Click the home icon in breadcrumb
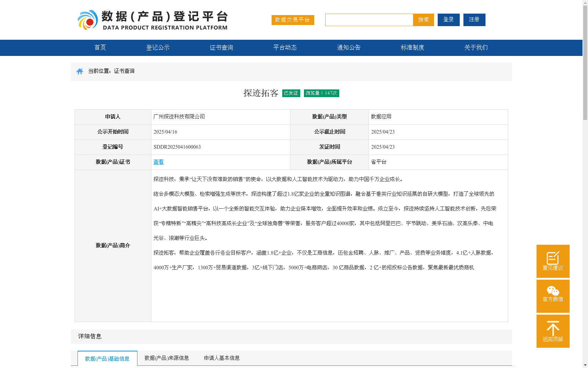 click(x=80, y=71)
